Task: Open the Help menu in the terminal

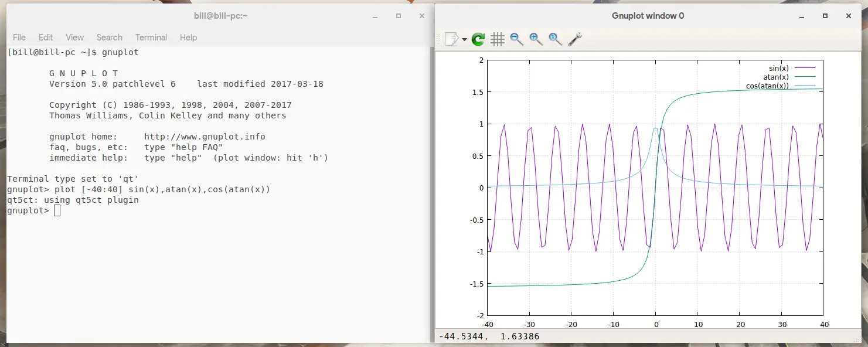Action: pyautogui.click(x=188, y=38)
